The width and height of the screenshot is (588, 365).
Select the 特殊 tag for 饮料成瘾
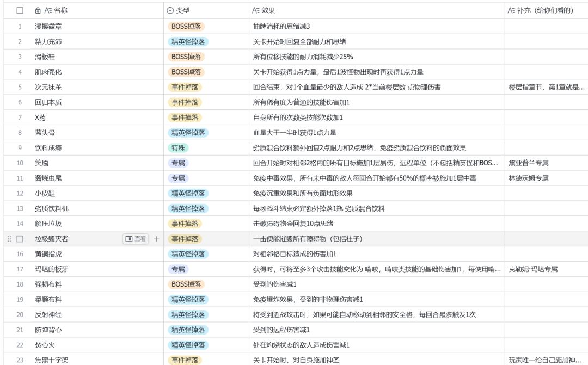pos(178,147)
